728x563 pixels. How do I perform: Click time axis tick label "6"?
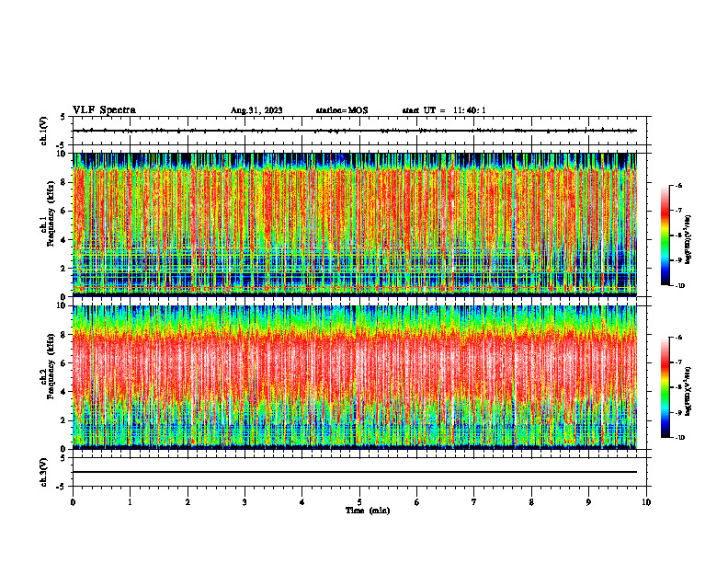click(417, 502)
